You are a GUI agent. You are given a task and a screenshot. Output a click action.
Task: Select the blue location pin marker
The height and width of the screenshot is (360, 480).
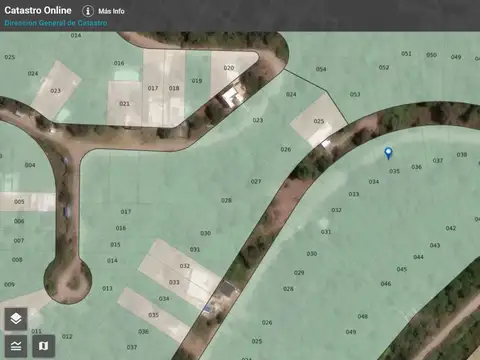388,153
